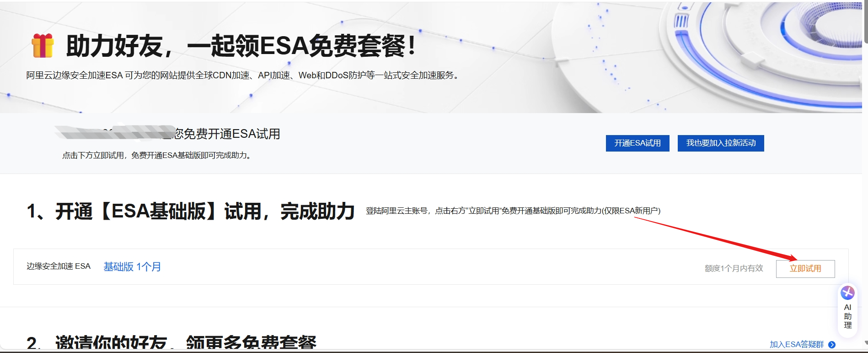The width and height of the screenshot is (868, 353).
Task: Click the 我也要加入拉新活动 button
Action: click(721, 143)
